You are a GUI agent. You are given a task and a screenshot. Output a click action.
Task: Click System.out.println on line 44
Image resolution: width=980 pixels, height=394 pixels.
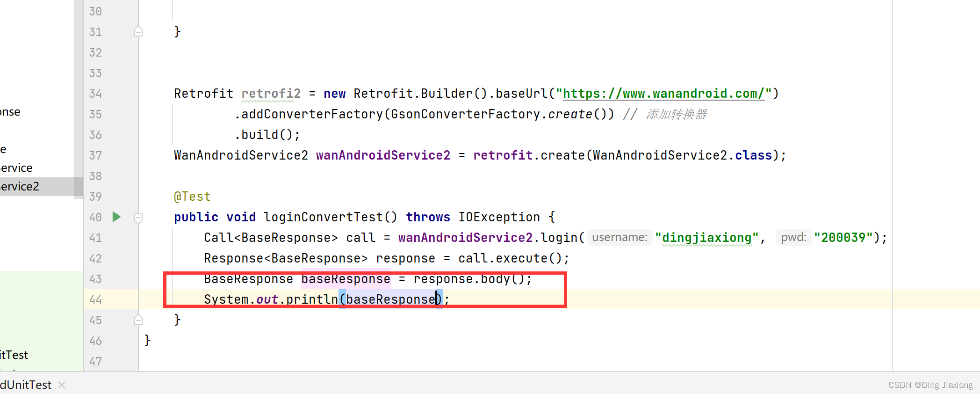(x=271, y=299)
